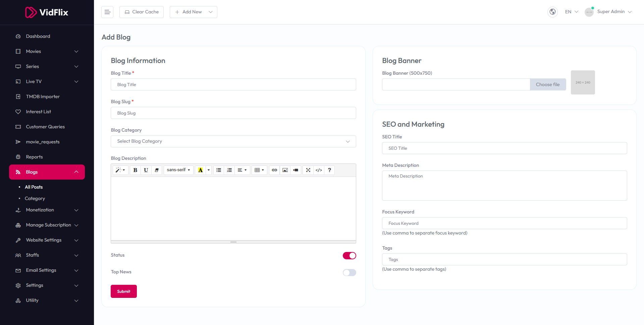Click the eraser remove-formatting icon

pyautogui.click(x=157, y=170)
